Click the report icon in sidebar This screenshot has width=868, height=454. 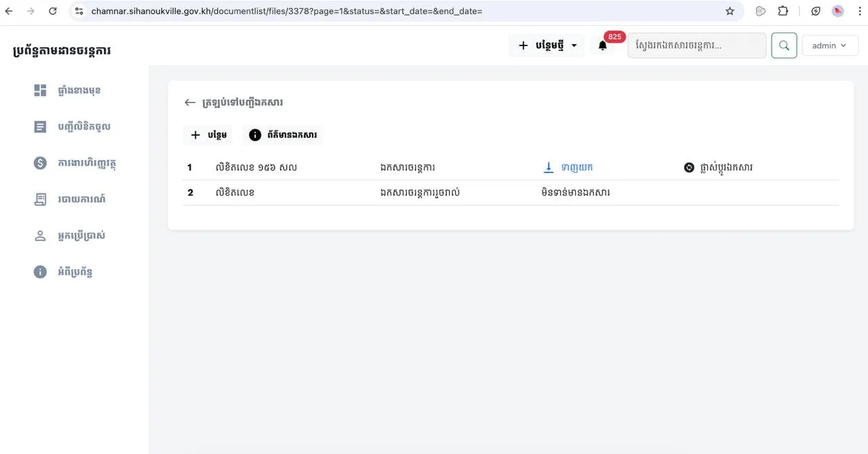click(40, 200)
